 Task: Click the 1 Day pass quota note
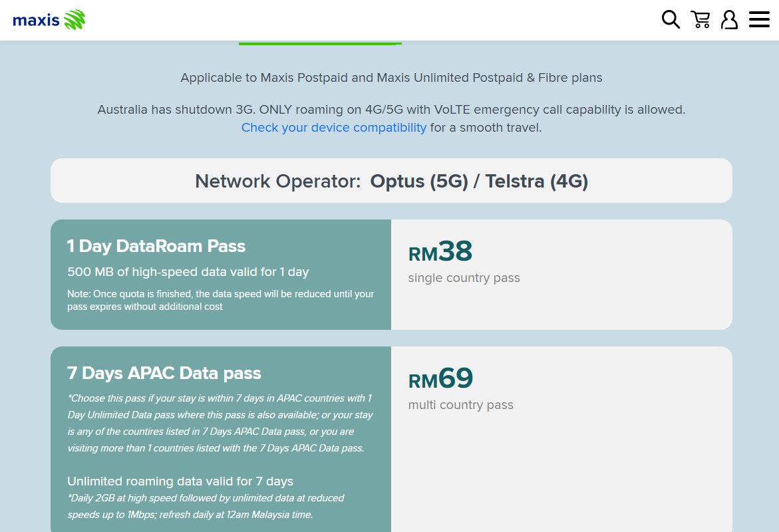tap(220, 300)
